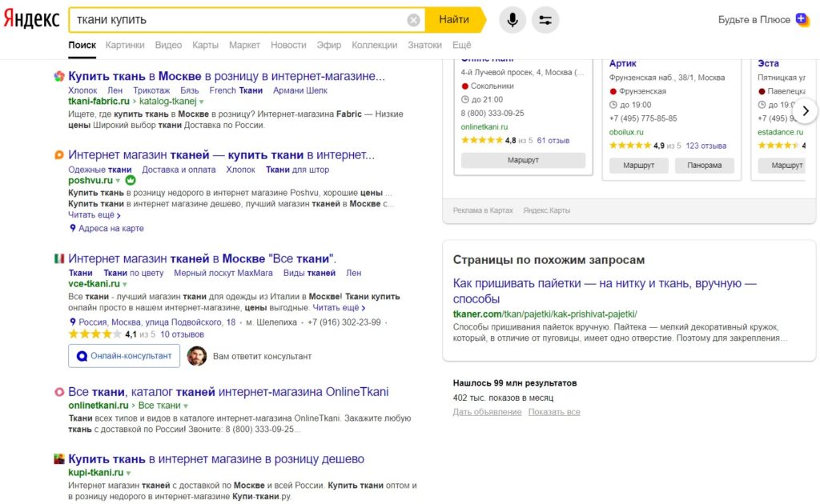
Task: Click the kupi-tkani.ru favicon
Action: pyautogui.click(x=59, y=459)
